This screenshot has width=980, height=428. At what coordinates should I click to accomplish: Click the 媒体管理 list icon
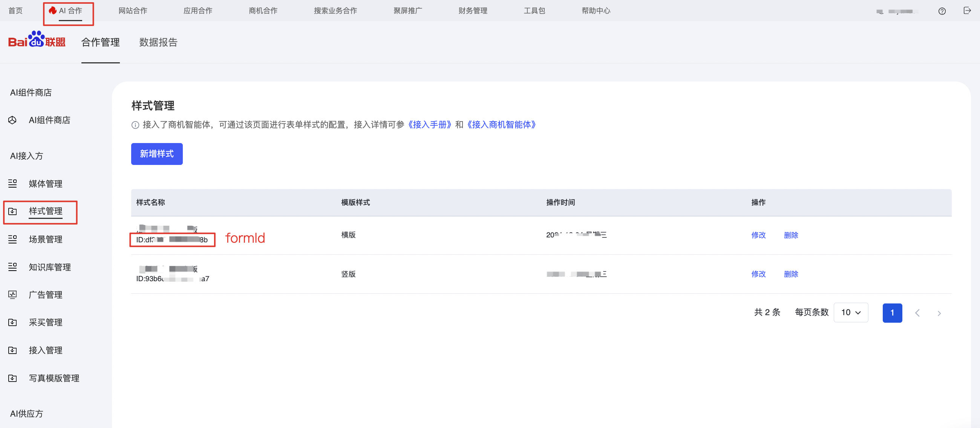12,183
